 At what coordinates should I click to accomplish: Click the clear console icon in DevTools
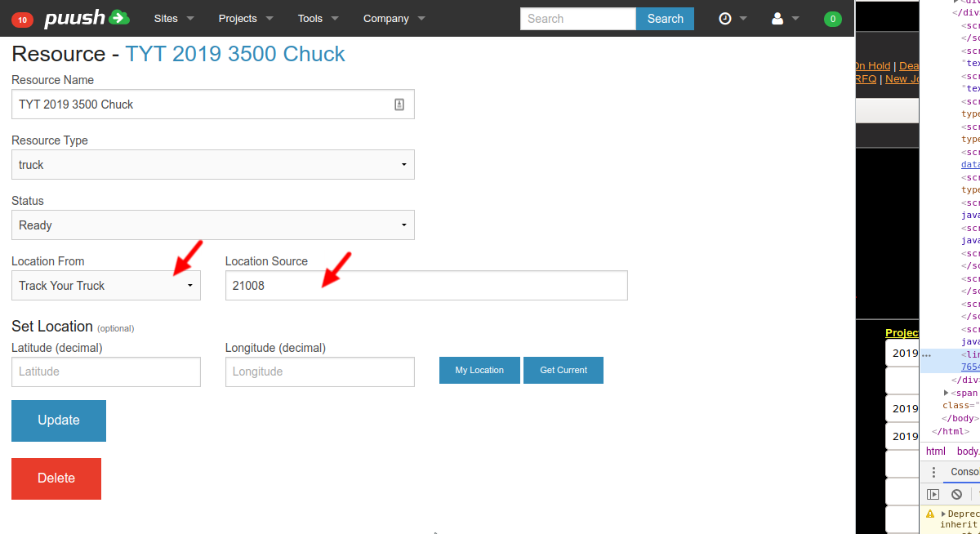[956, 494]
